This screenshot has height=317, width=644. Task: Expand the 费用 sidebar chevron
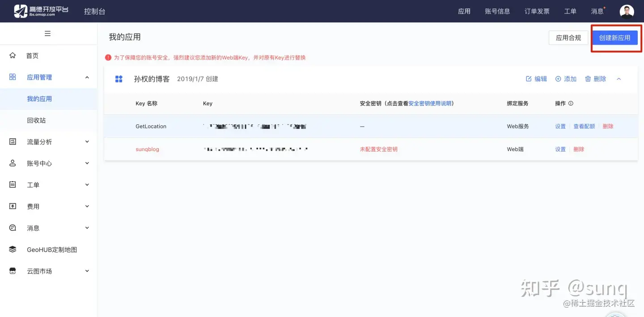(x=87, y=206)
